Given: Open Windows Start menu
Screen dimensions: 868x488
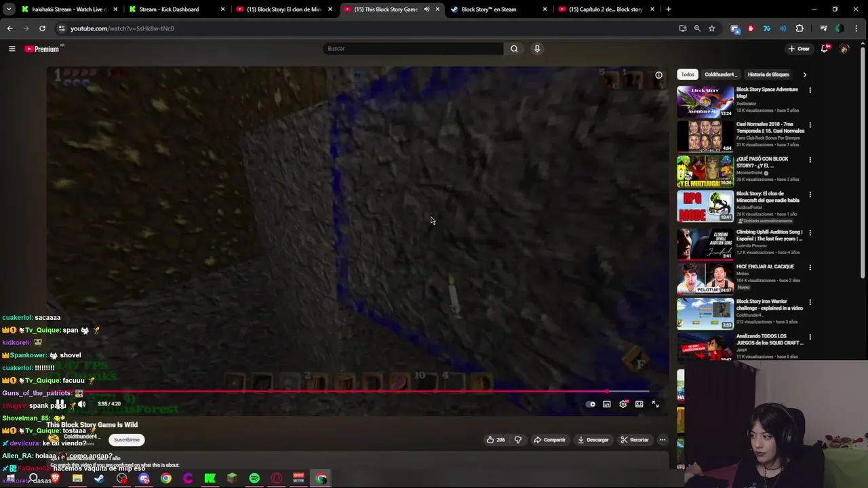Looking at the screenshot, I should point(11,479).
